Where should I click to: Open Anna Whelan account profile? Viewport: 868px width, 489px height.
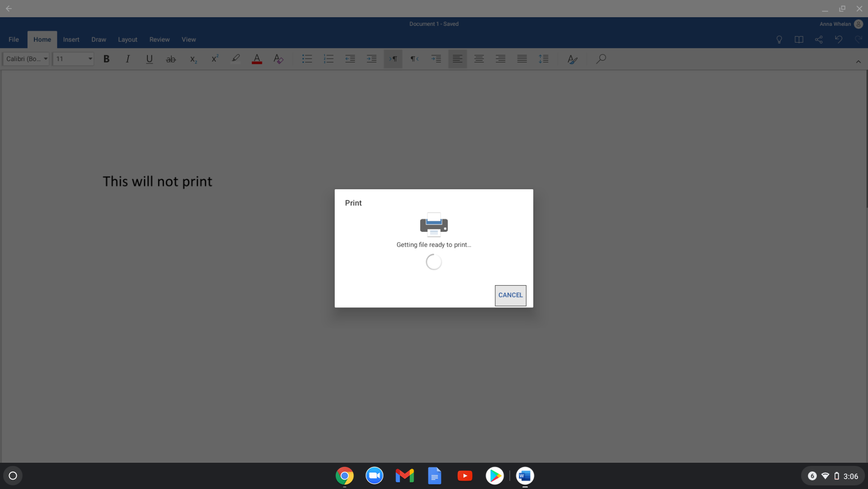841,24
